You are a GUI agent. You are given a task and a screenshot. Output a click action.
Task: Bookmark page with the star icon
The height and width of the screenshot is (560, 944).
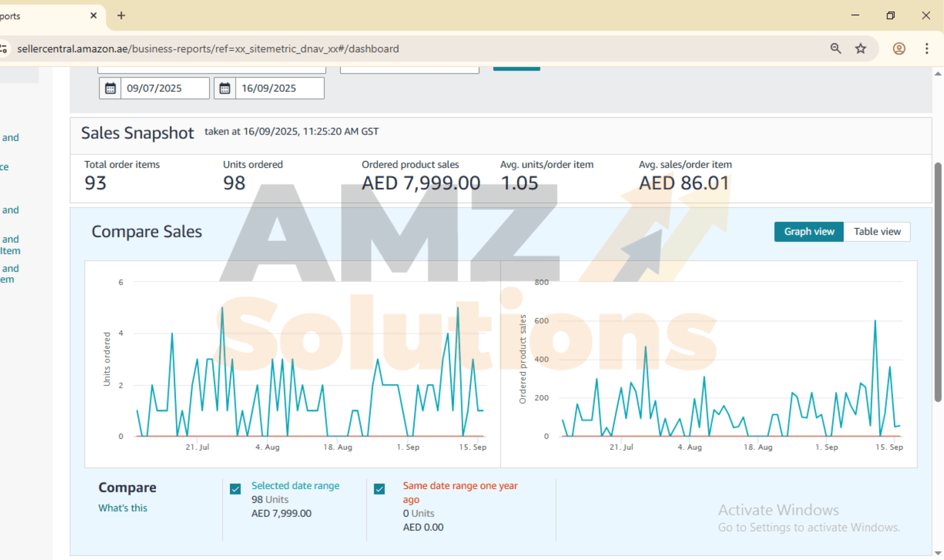click(x=861, y=49)
